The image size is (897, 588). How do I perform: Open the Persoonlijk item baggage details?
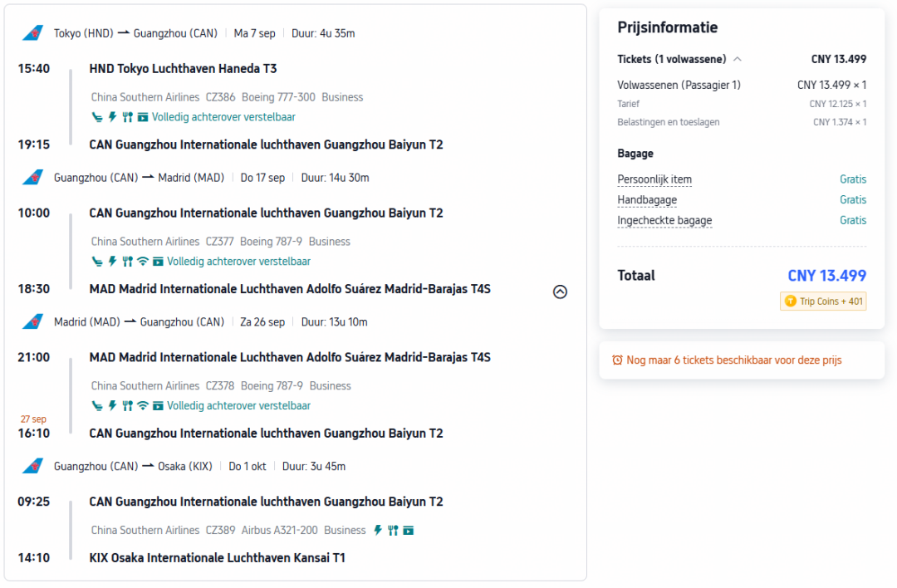click(x=654, y=179)
